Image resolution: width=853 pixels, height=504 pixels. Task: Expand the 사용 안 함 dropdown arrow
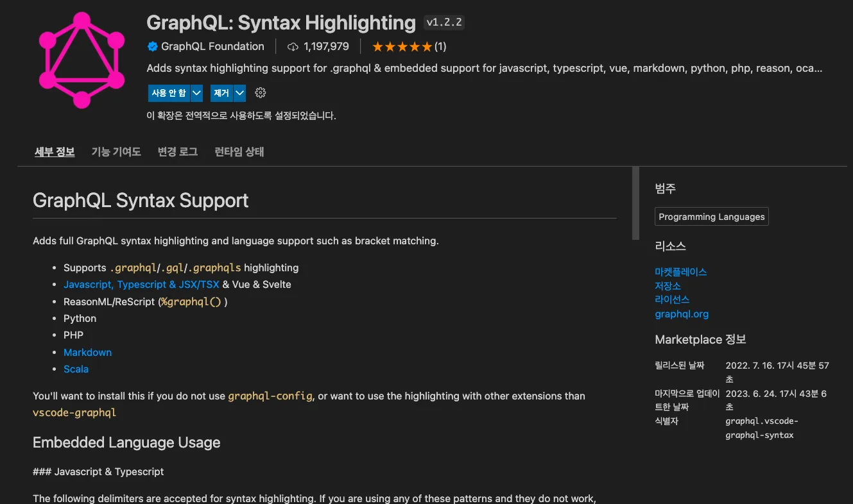pyautogui.click(x=197, y=93)
